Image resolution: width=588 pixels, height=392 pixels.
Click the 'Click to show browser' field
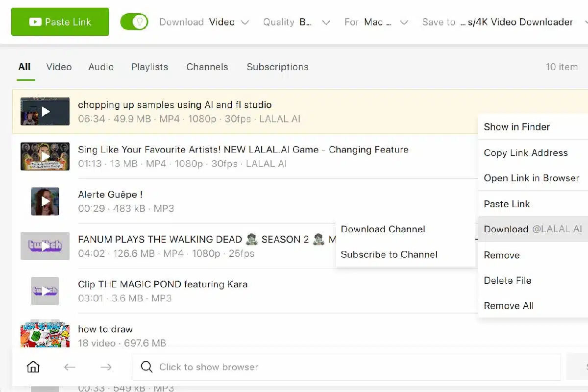(x=347, y=367)
